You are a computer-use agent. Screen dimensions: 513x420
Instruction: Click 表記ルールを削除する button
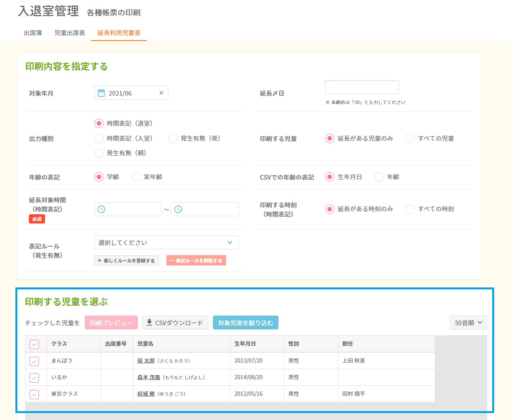tap(196, 260)
